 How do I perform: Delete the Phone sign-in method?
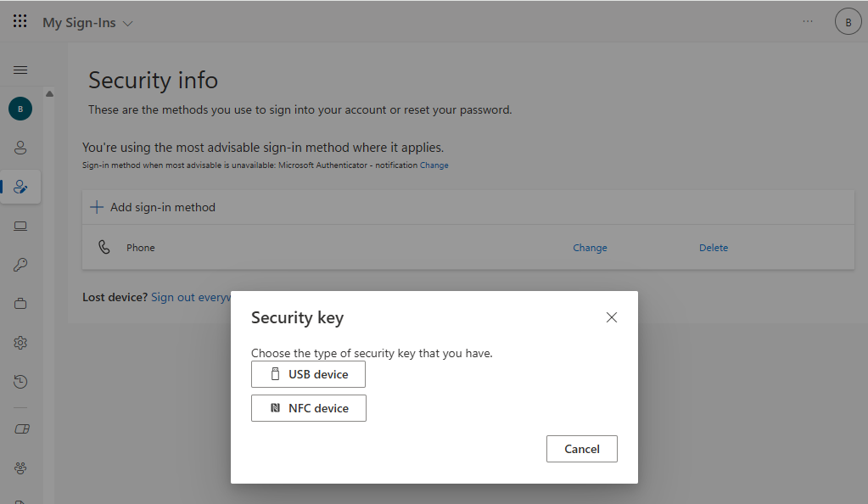pos(714,248)
